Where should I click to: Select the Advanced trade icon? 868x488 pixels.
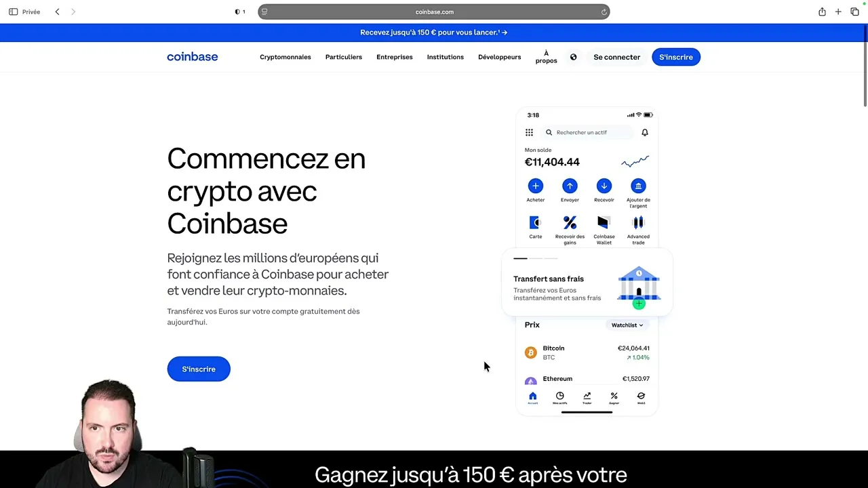click(x=638, y=222)
